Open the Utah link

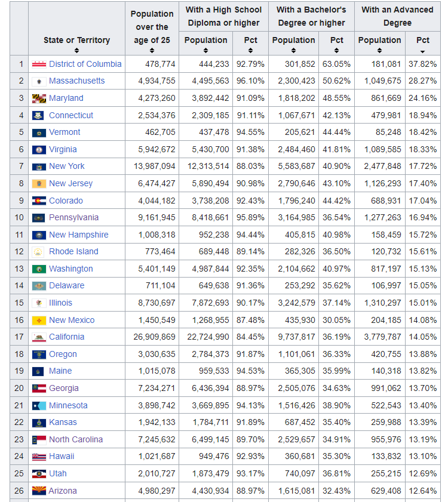(58, 473)
